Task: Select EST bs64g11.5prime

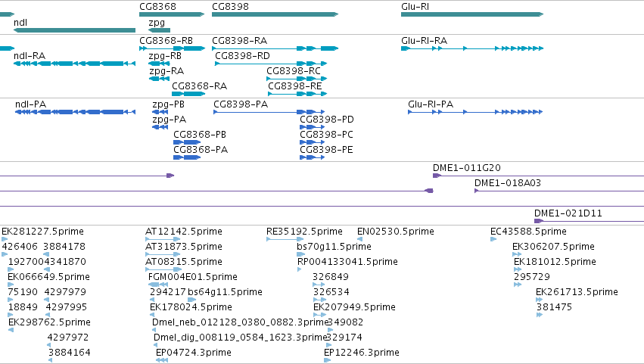Action: point(225,293)
